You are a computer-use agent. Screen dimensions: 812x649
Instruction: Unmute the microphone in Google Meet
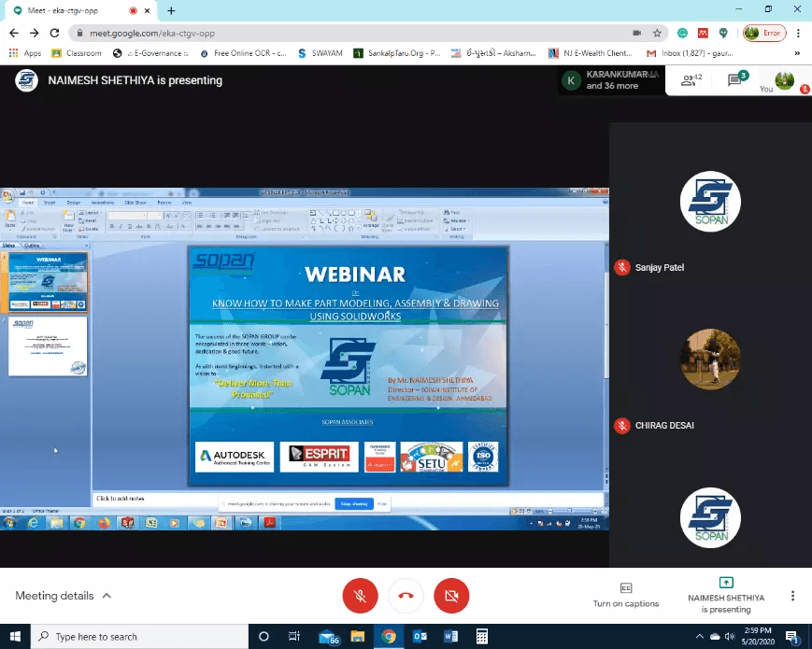point(360,595)
